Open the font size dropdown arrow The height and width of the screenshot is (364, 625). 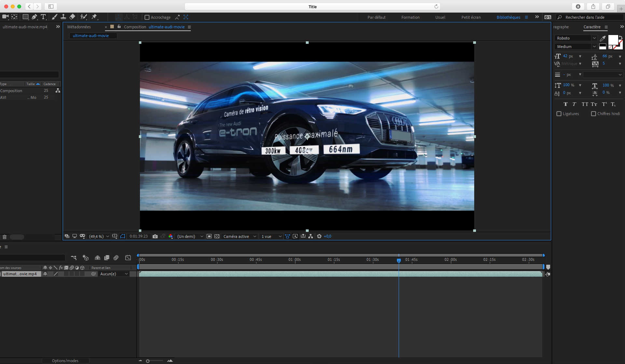pyautogui.click(x=580, y=56)
